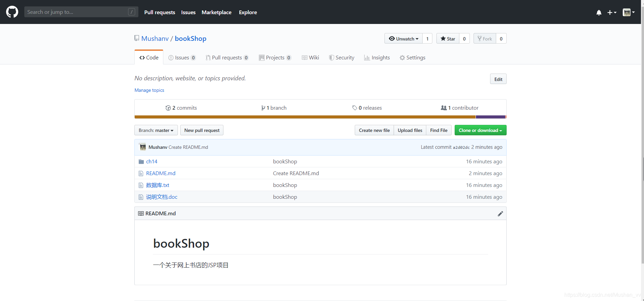Open the notifications bell
Image resolution: width=644 pixels, height=301 pixels.
click(599, 12)
